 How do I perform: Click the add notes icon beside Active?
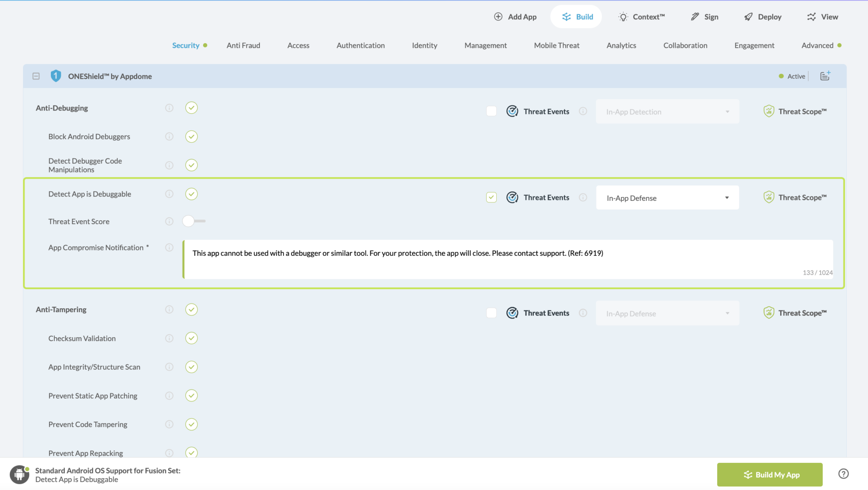tap(825, 76)
